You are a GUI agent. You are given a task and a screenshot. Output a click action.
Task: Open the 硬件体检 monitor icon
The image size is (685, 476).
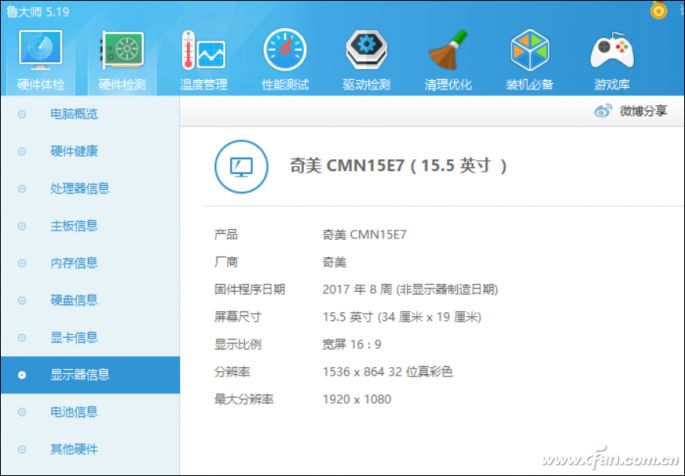[40, 50]
